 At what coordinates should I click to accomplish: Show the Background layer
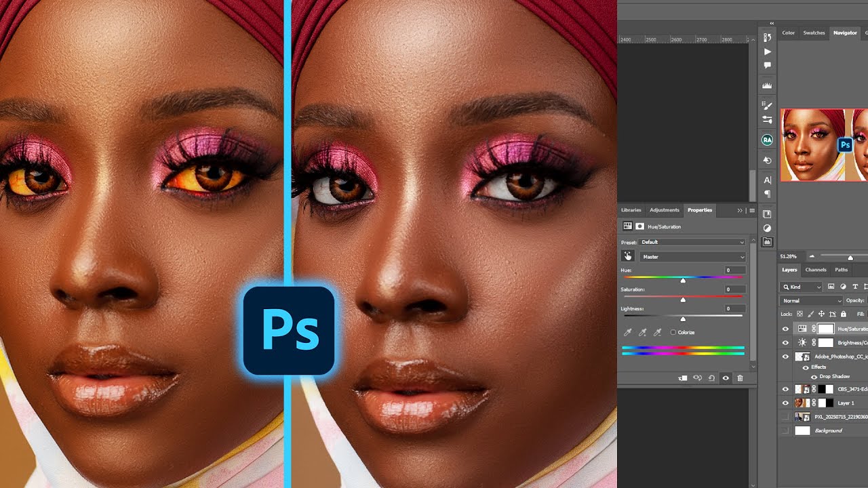[x=785, y=430]
